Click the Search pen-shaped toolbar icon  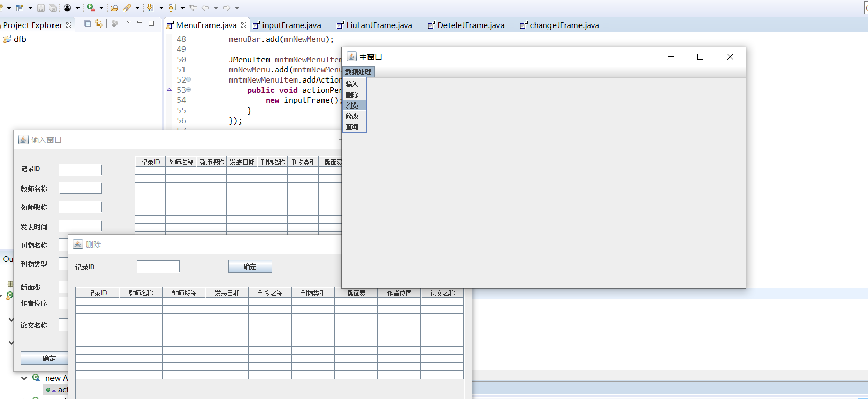click(127, 8)
